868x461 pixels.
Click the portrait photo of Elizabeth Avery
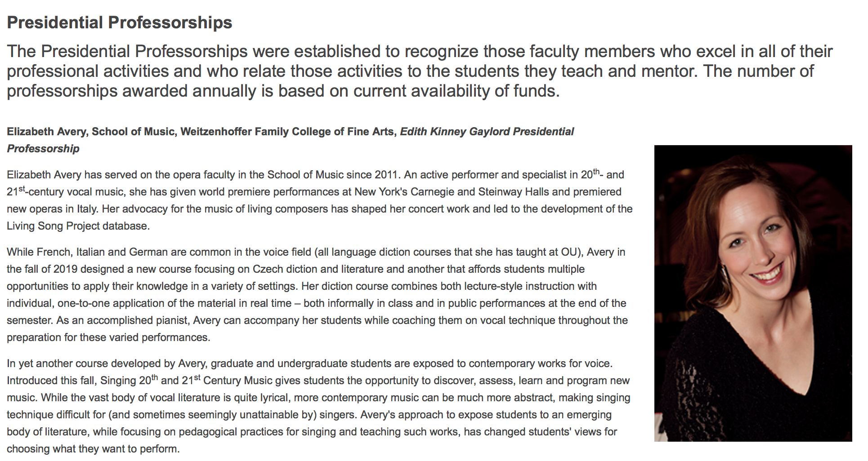pyautogui.click(x=752, y=293)
